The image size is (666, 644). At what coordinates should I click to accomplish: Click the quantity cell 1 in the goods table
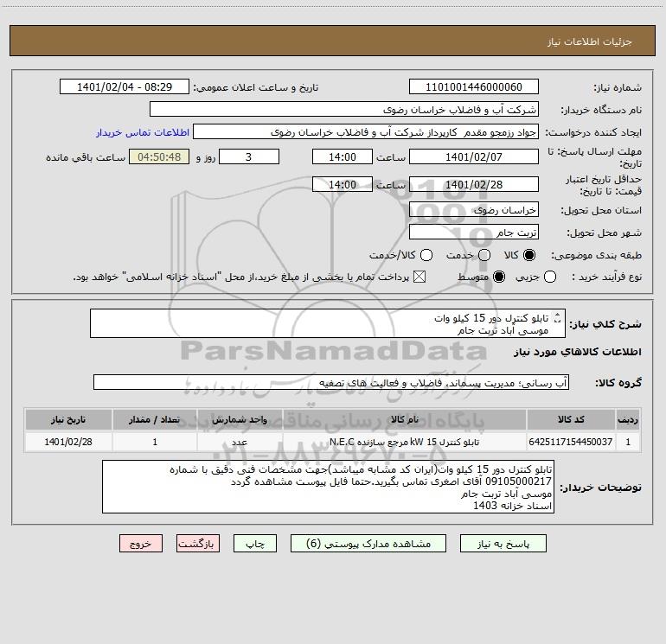pos(155,442)
